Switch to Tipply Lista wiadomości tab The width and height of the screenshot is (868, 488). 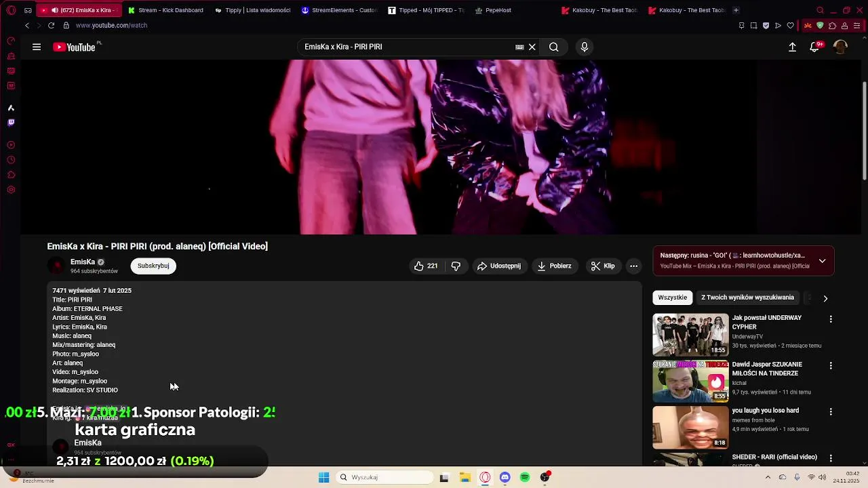coord(253,10)
